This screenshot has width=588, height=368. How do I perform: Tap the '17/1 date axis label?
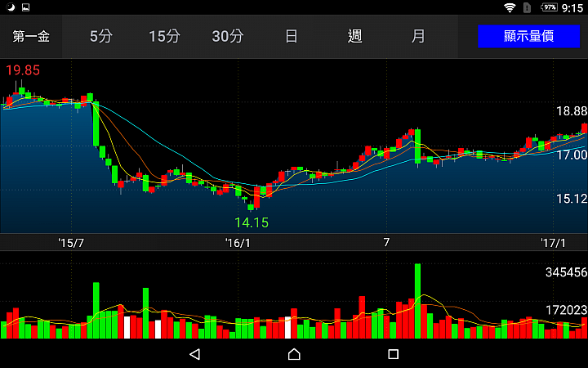point(553,243)
